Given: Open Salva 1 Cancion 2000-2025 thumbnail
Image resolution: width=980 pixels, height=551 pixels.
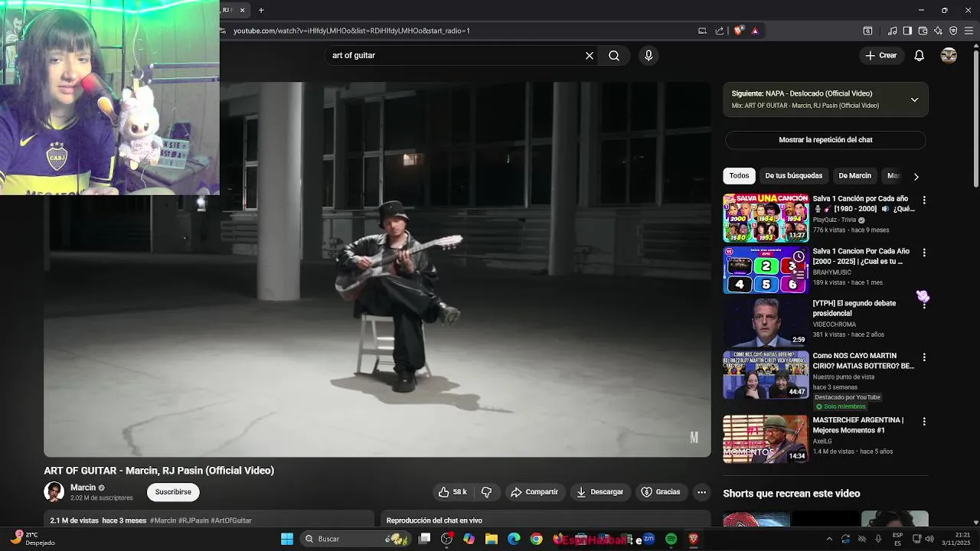Looking at the screenshot, I should 766,270.
